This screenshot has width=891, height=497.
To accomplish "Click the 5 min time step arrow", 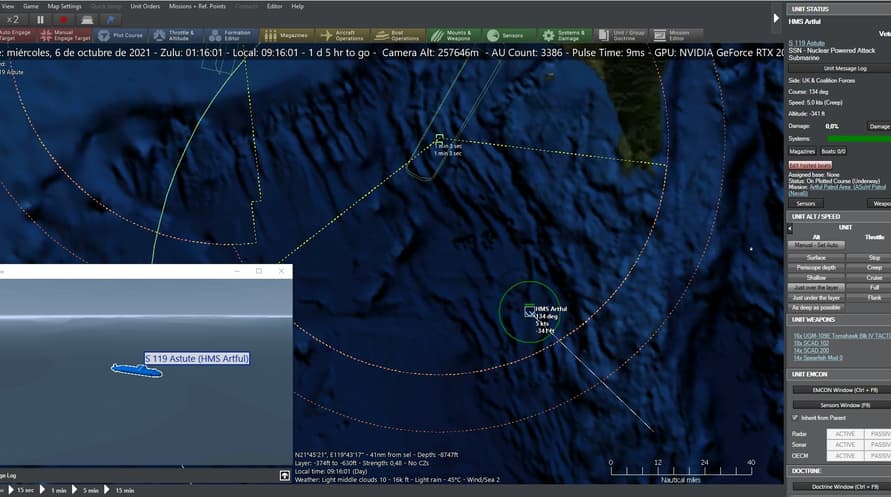I will [x=74, y=490].
